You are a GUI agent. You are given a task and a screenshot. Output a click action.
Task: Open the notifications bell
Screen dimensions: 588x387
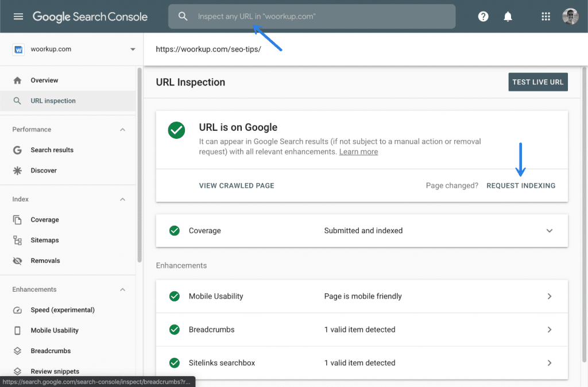pyautogui.click(x=508, y=17)
